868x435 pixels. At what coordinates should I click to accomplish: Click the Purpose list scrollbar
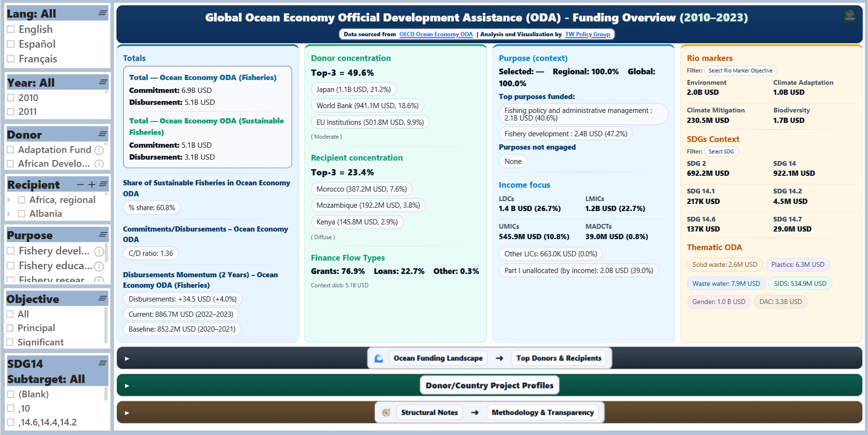pos(106,253)
